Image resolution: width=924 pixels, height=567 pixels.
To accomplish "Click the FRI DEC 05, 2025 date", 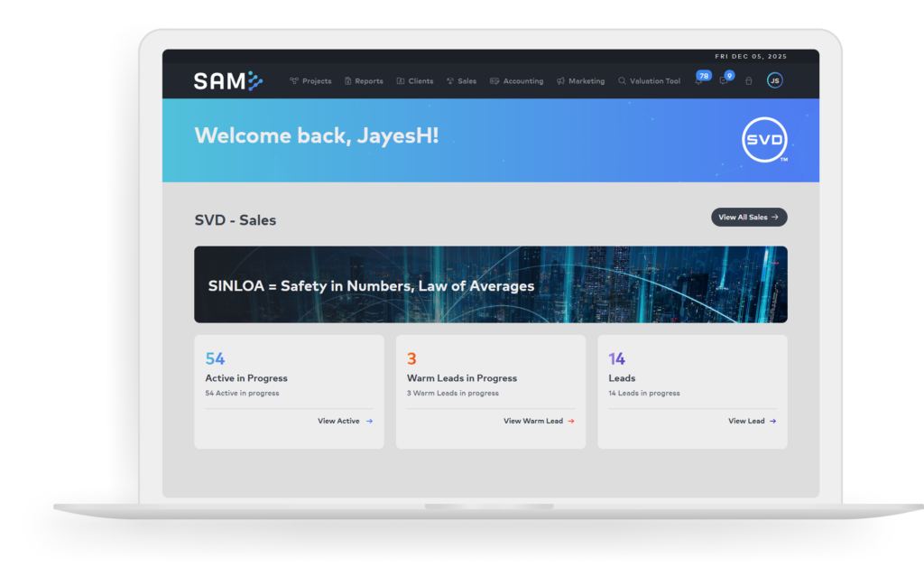I will (x=751, y=57).
